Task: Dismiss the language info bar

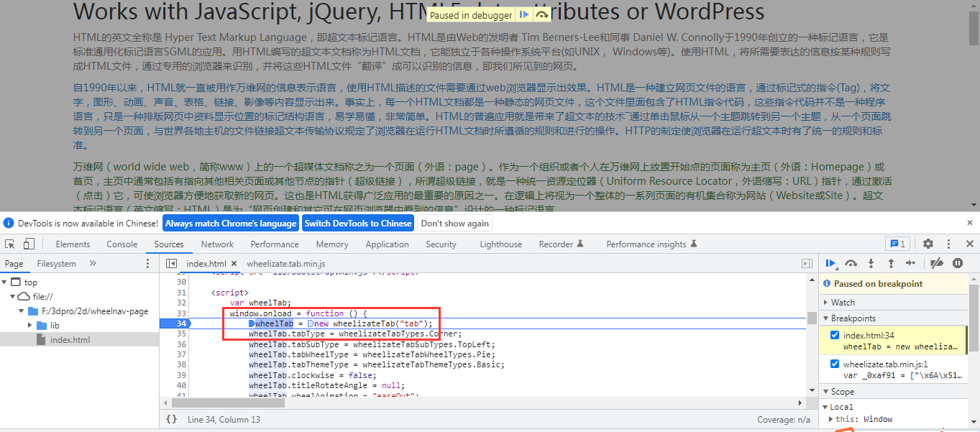Action: [970, 223]
